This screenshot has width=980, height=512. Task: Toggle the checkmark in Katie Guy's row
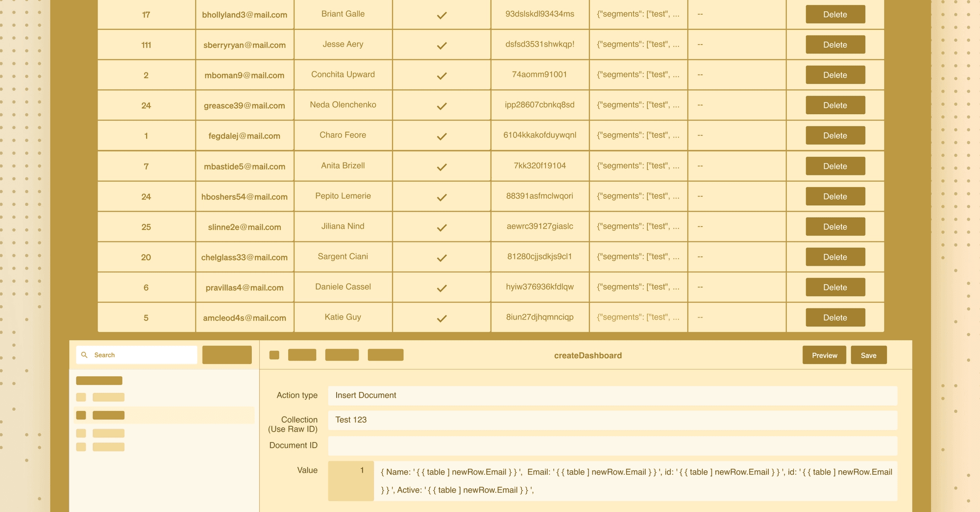point(441,318)
